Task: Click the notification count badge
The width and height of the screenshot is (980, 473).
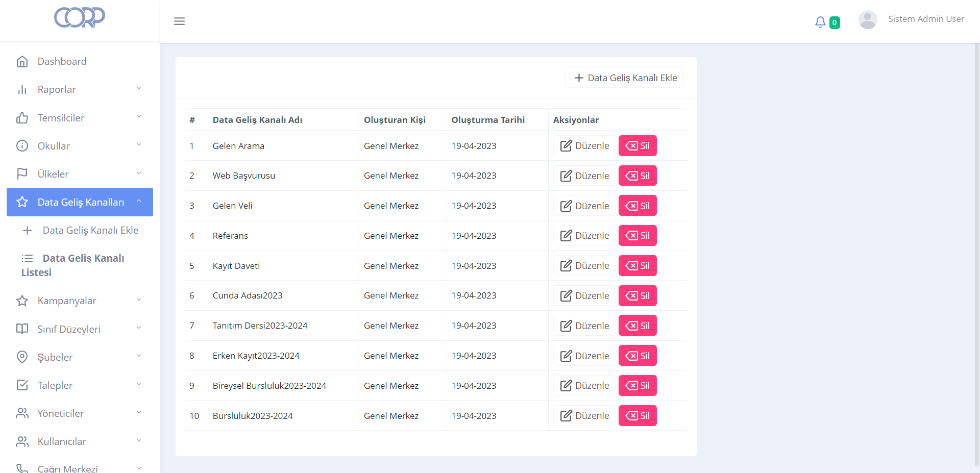Action: [x=835, y=22]
